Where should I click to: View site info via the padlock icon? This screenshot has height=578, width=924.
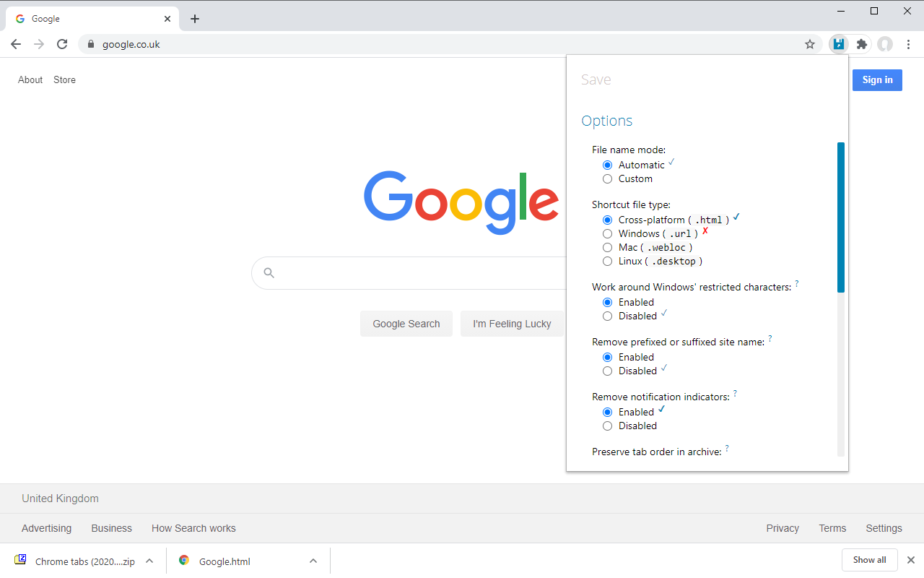90,44
